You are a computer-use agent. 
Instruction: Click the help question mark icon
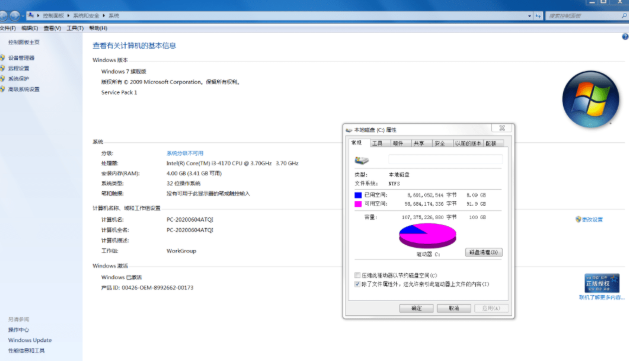625,37
